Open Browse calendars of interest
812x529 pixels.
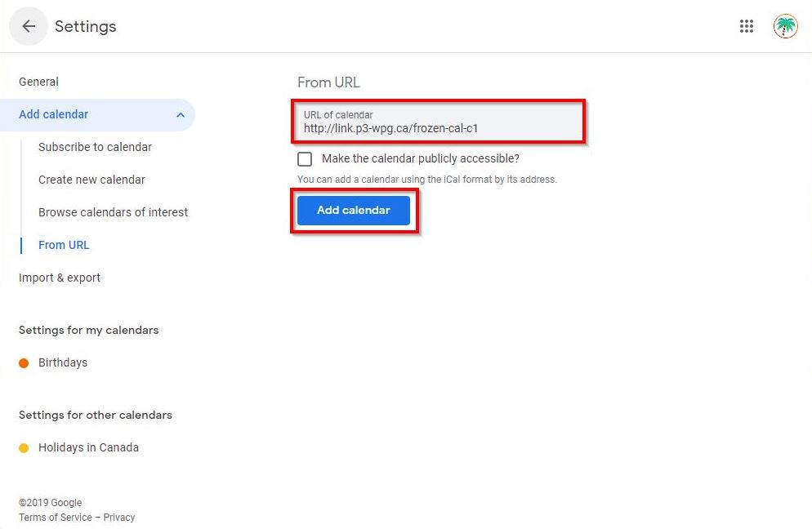[113, 212]
